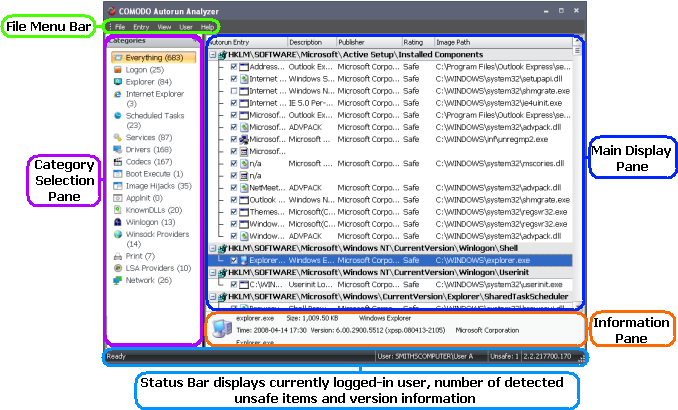
Task: Click the Boot Execute category icon
Action: click(x=118, y=173)
